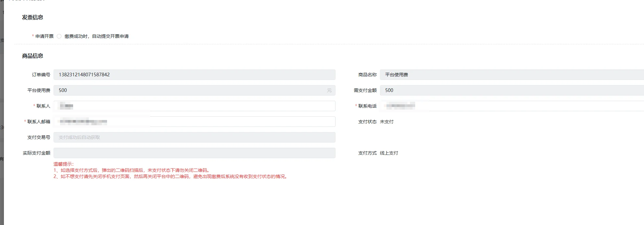Viewport: 644px width, 225px height.
Task: Click the 平台使用费 amount field
Action: coord(195,90)
